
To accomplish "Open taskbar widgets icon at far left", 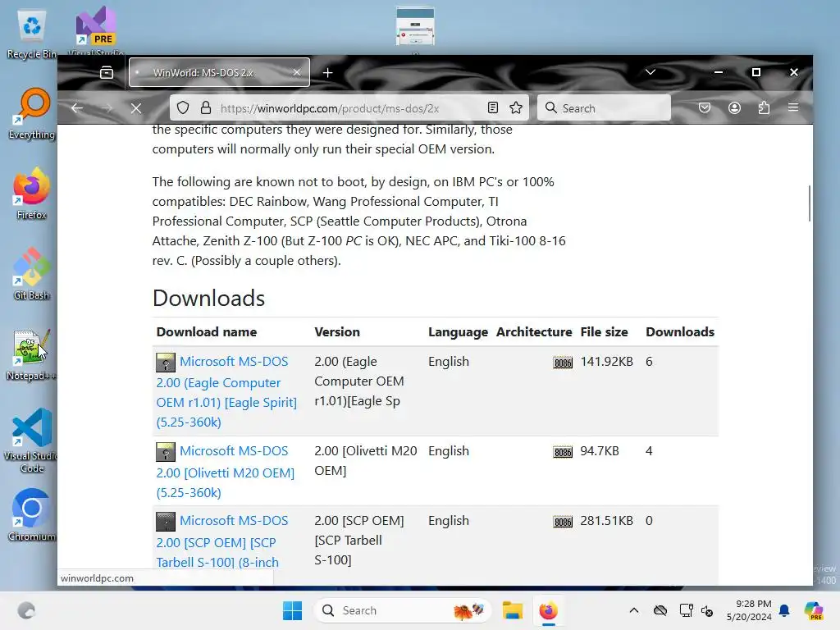I will [26, 610].
